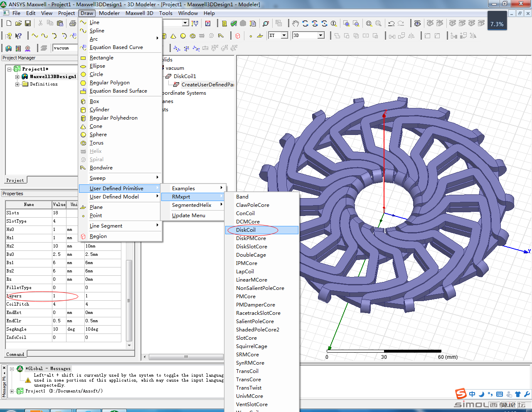Choose Region from Draw menu

120,236
